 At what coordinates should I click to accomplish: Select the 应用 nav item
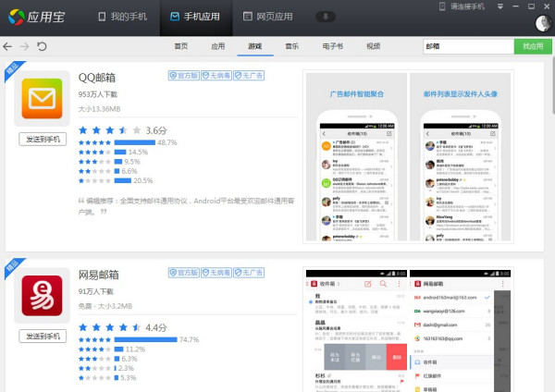coord(218,46)
